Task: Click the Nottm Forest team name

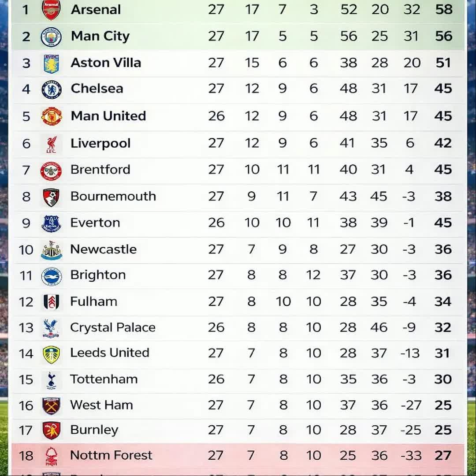Action: pyautogui.click(x=111, y=455)
